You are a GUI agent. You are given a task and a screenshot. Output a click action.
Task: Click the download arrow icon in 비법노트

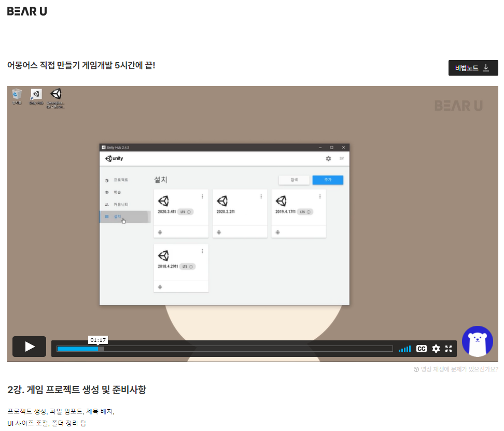486,68
